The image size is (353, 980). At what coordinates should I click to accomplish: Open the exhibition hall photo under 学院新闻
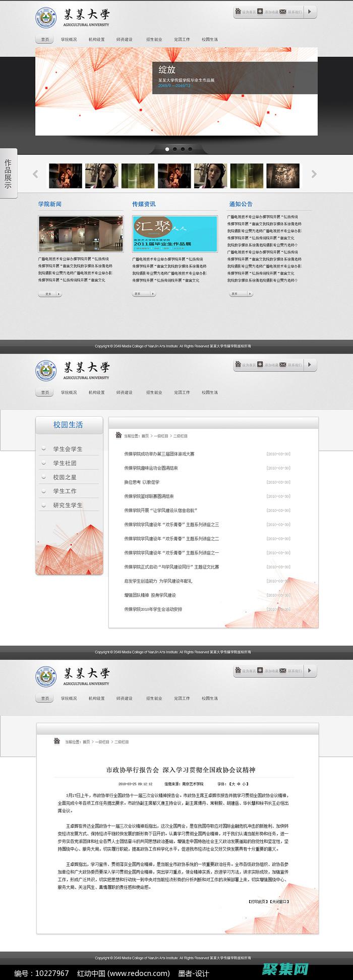click(x=81, y=234)
